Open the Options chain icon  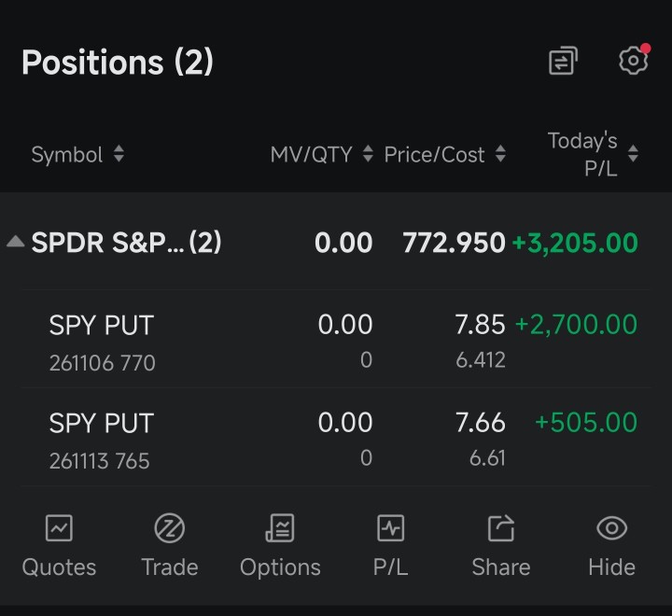280,528
